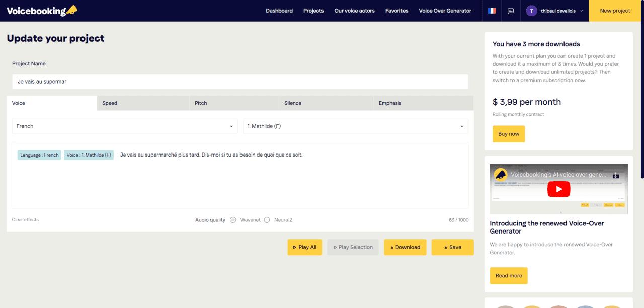
Task: Click the Voice : 1. Mathilde (F) tag
Action: coord(89,155)
